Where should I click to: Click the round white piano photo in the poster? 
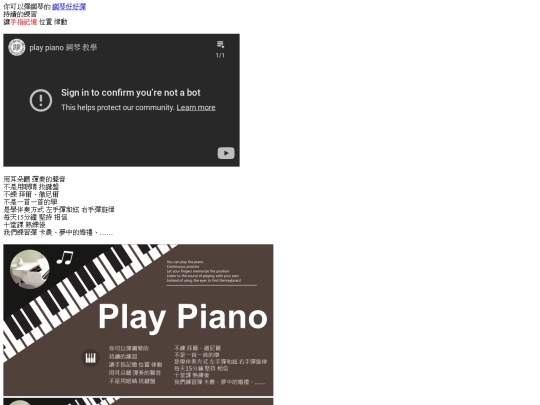[x=30, y=269]
